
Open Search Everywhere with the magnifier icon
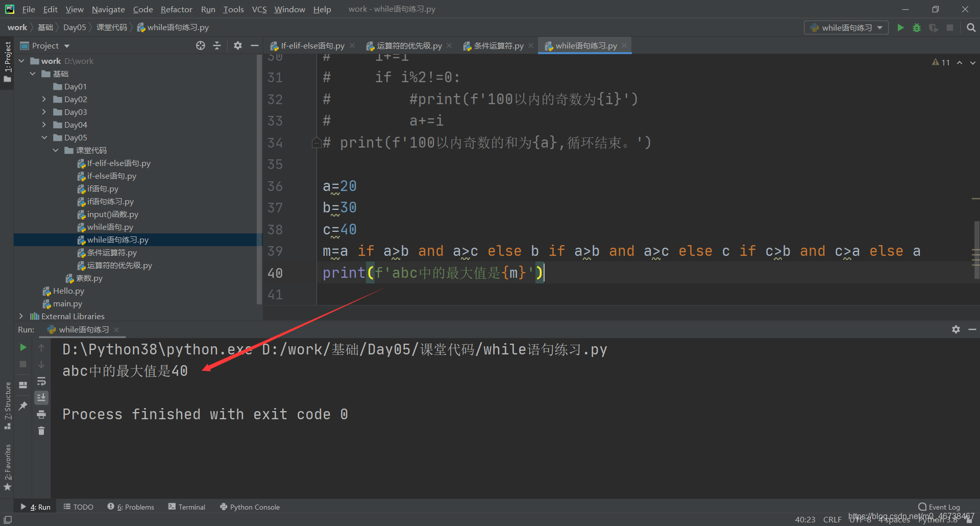[971, 28]
